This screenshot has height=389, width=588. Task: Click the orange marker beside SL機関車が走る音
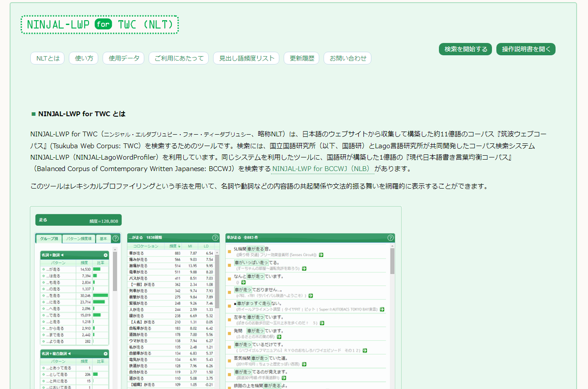(x=229, y=251)
